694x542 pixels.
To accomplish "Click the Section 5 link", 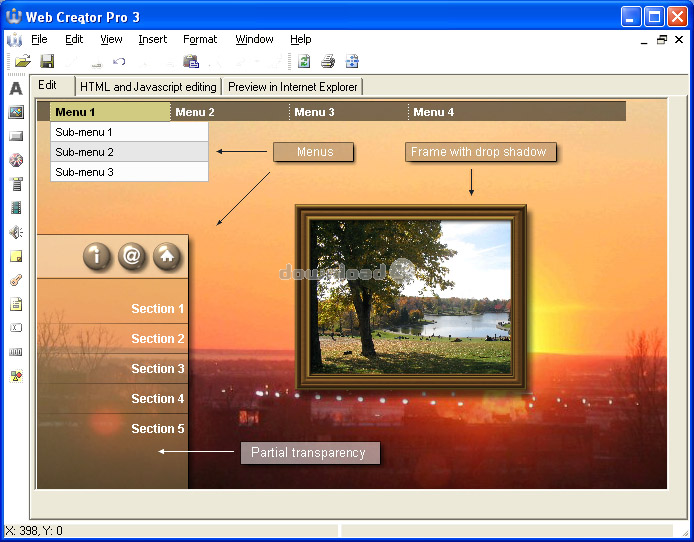I will coord(158,428).
